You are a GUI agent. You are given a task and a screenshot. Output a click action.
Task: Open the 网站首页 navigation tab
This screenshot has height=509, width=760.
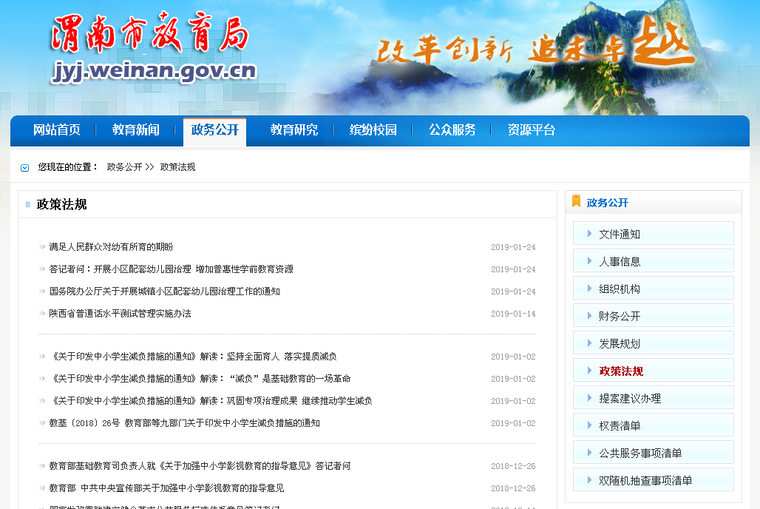pos(57,130)
